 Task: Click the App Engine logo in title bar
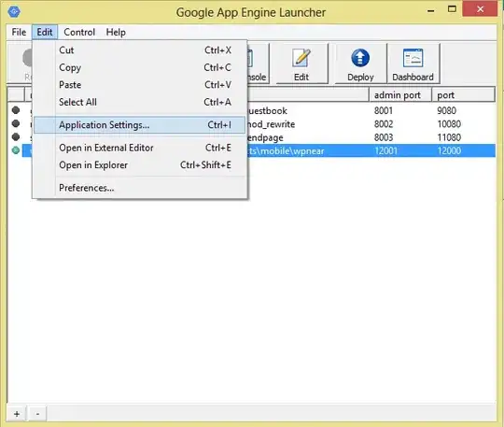[x=14, y=11]
